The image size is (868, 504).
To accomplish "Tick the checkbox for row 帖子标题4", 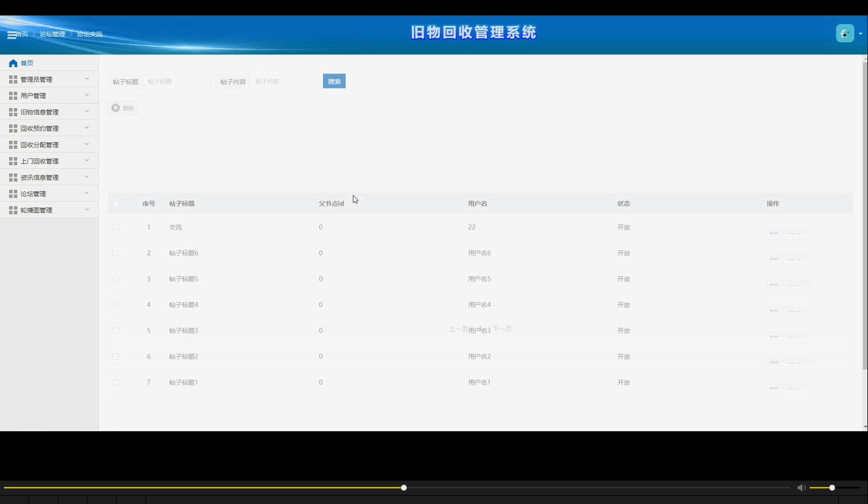I will pos(116,305).
